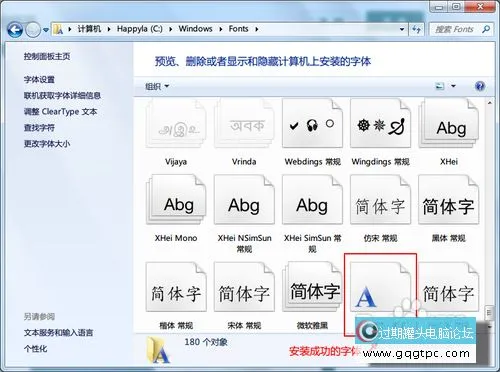Open the help question mark button
The image size is (500, 372).
tap(480, 86)
